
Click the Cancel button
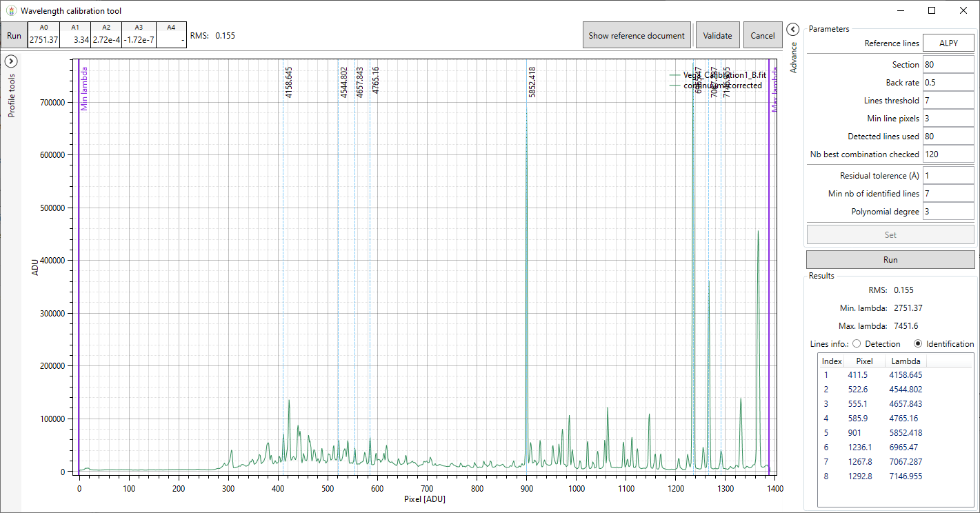tap(763, 35)
